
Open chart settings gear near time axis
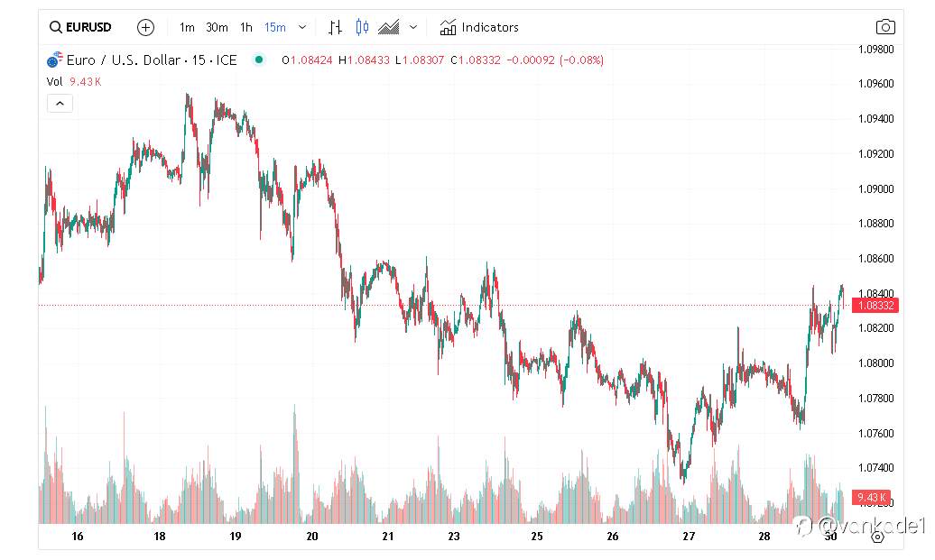[878, 537]
